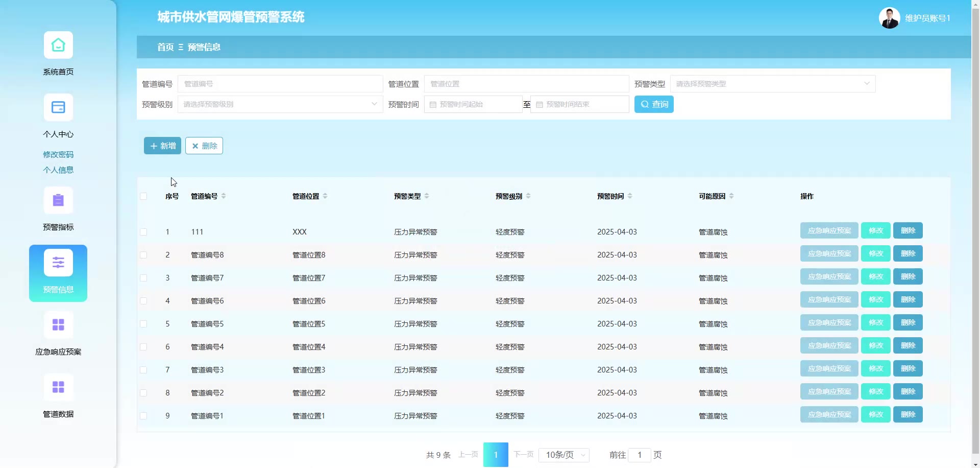
Task: Click the 查询 search button
Action: point(653,104)
